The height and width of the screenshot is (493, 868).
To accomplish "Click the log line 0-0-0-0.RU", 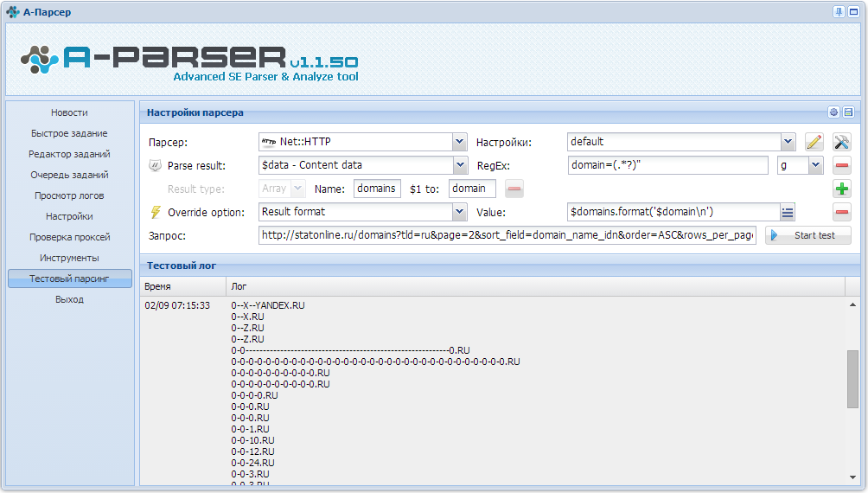I will coord(255,395).
